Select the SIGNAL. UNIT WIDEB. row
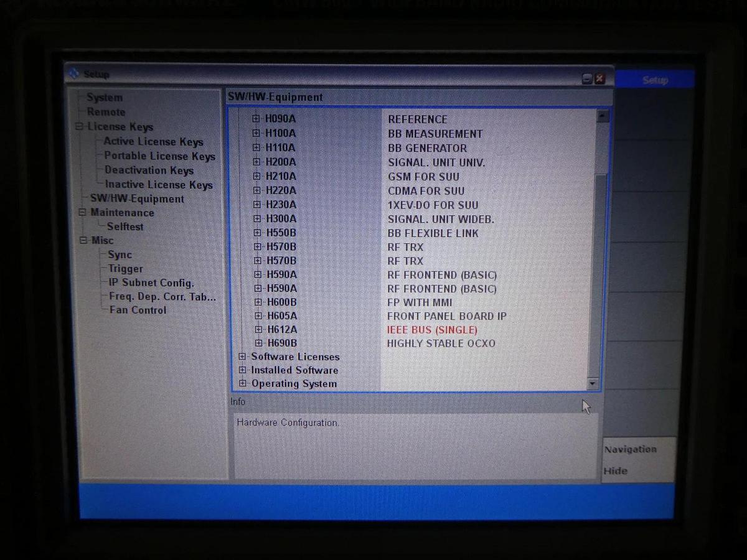 [441, 219]
